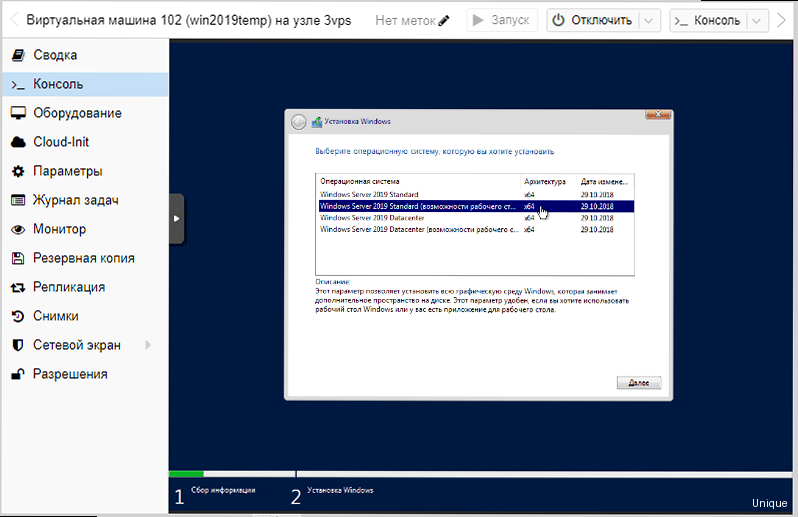Expand the Сетевой экран submenu arrow
This screenshot has width=798, height=517.
click(x=148, y=345)
